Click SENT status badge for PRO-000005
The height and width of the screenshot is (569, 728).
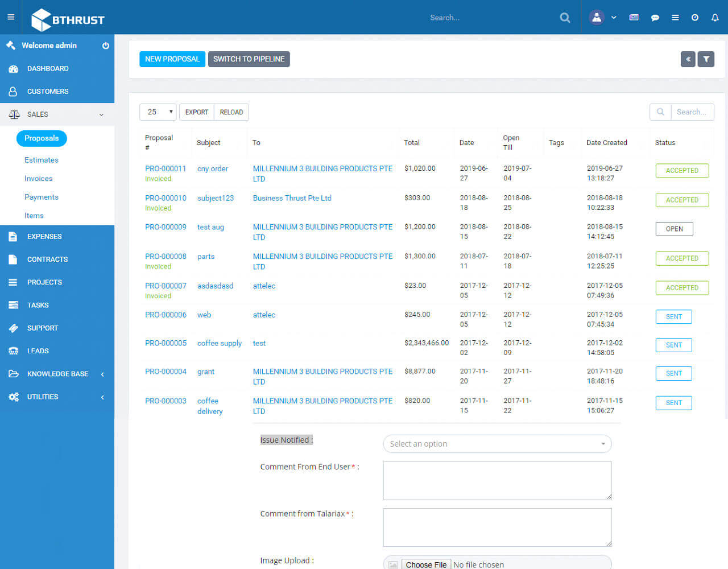point(674,345)
